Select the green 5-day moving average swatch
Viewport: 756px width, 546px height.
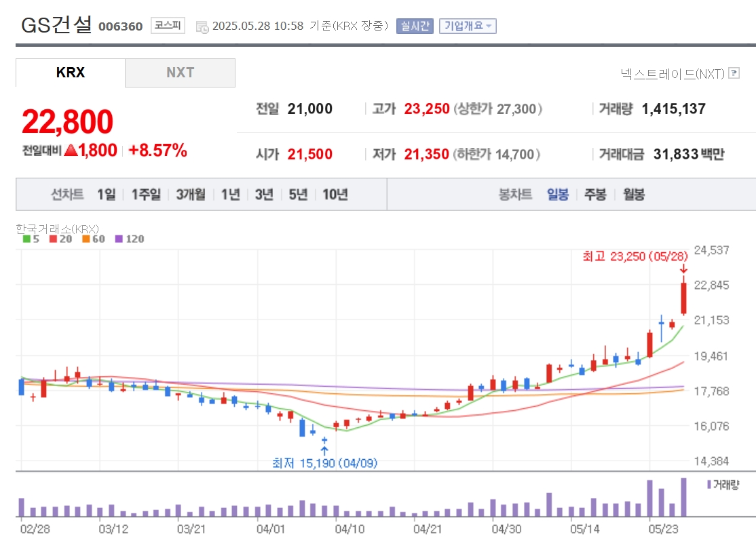coord(26,239)
